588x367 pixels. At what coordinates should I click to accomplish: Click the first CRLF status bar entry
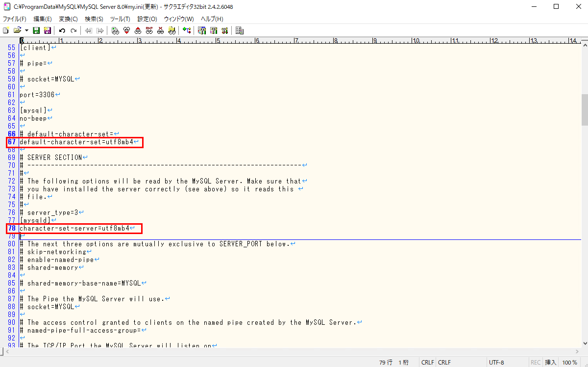(x=428, y=363)
